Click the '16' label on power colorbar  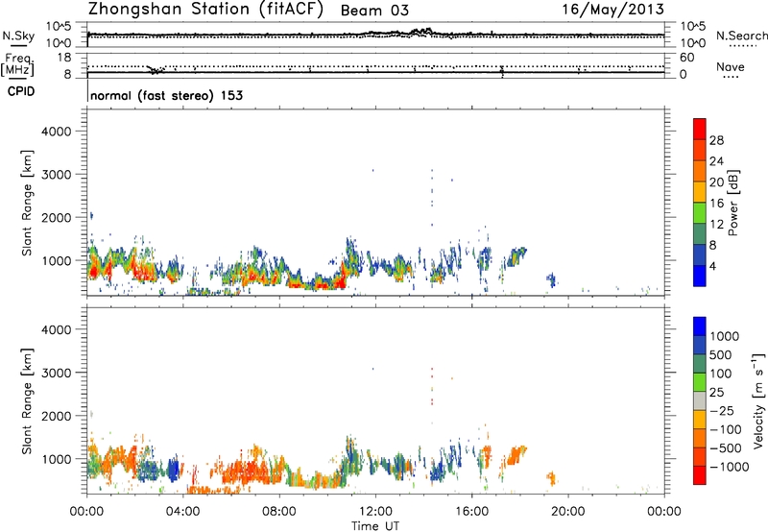coord(716,204)
